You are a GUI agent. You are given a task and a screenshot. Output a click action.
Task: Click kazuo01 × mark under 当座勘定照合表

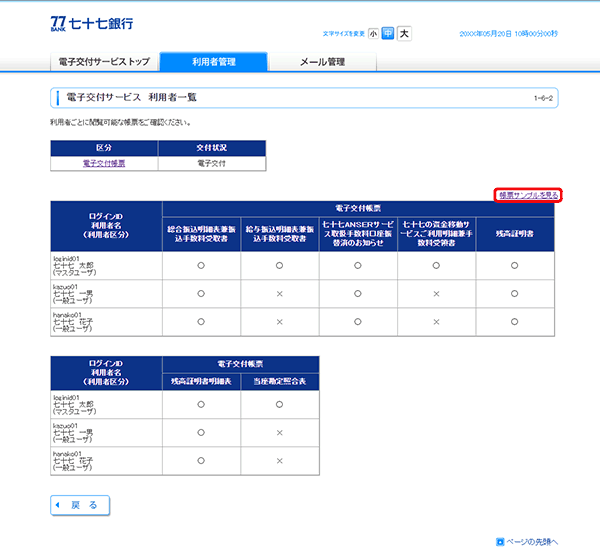[280, 433]
